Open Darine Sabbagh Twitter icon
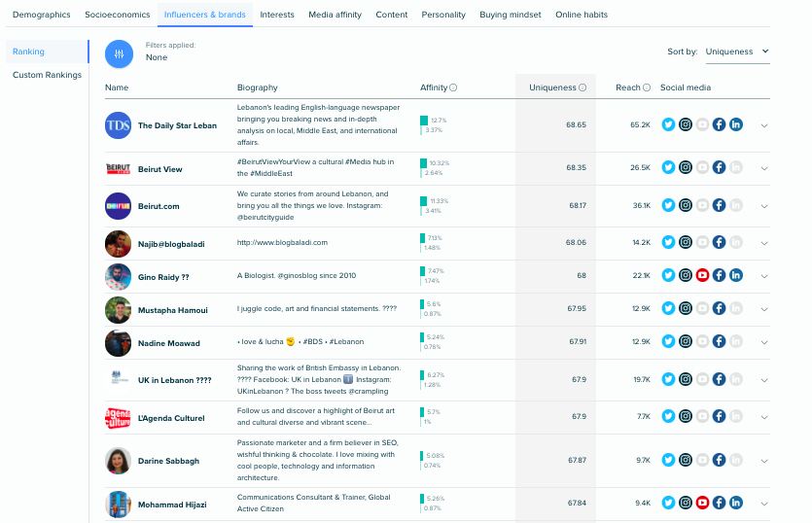The height and width of the screenshot is (523, 812). 668,459
